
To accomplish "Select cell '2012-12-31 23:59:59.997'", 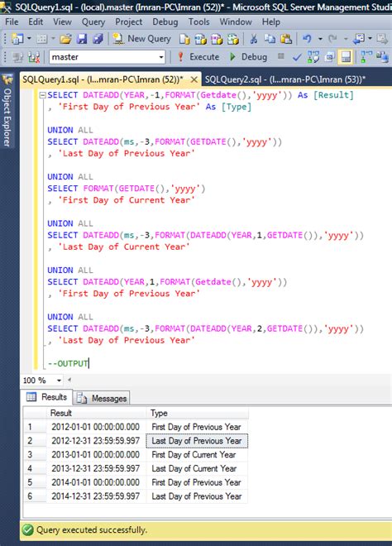I will coord(96,440).
